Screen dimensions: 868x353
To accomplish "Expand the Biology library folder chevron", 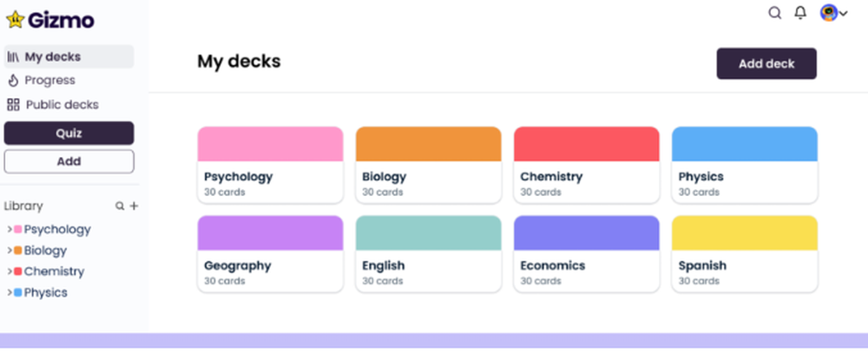I will point(9,251).
